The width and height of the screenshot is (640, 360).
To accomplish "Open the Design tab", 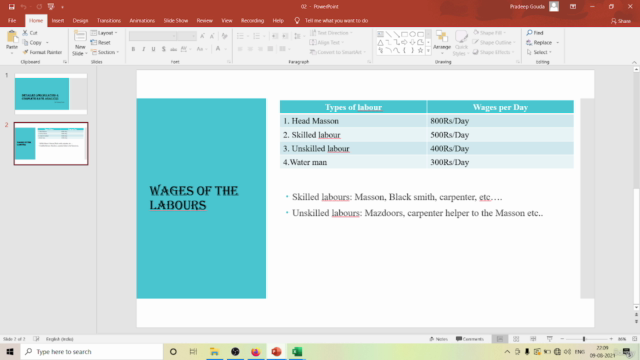I will tap(80, 20).
